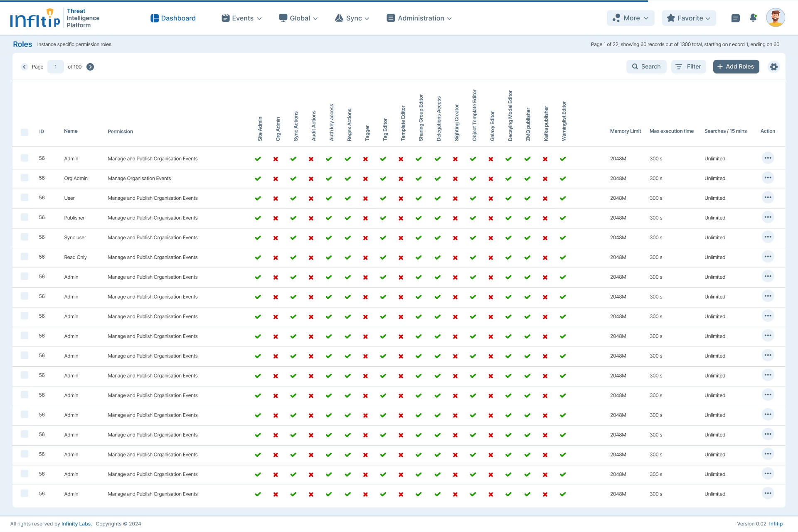798x532 pixels.
Task: Select the Read Only row checkbox
Action: (25, 257)
